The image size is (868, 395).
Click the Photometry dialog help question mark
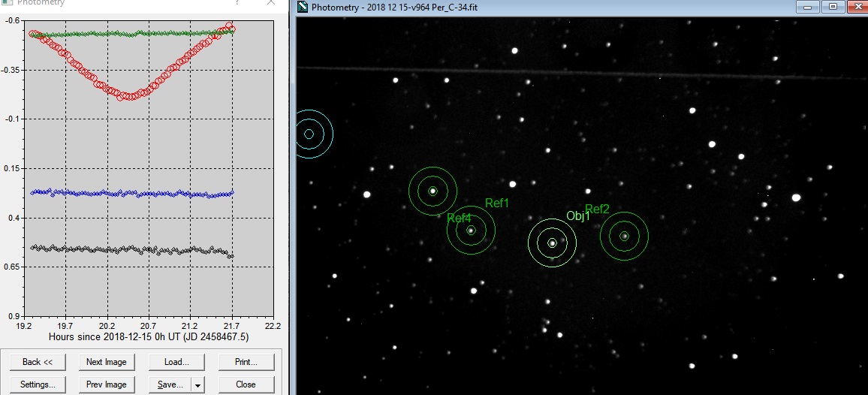(237, 3)
